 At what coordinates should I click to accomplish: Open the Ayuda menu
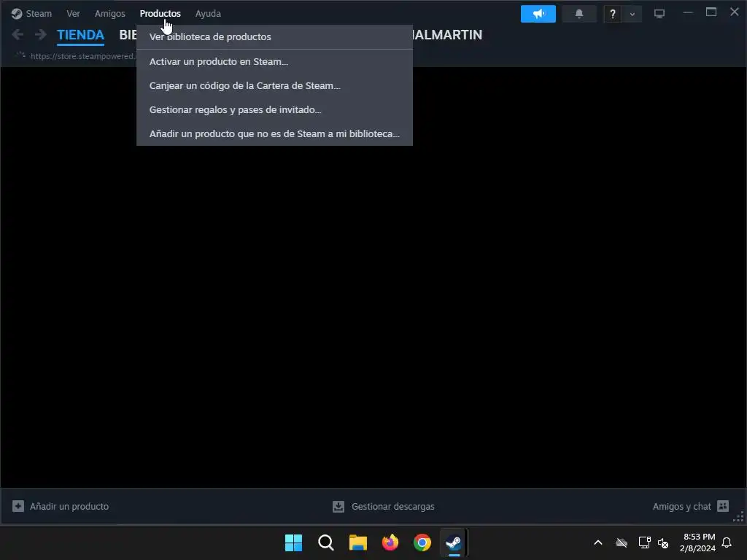tap(208, 13)
